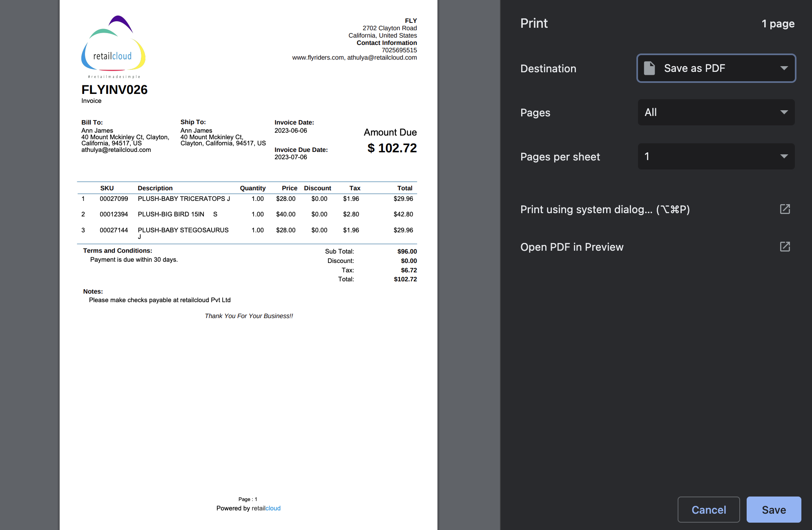Open the Destination dropdown arrow

[783, 68]
